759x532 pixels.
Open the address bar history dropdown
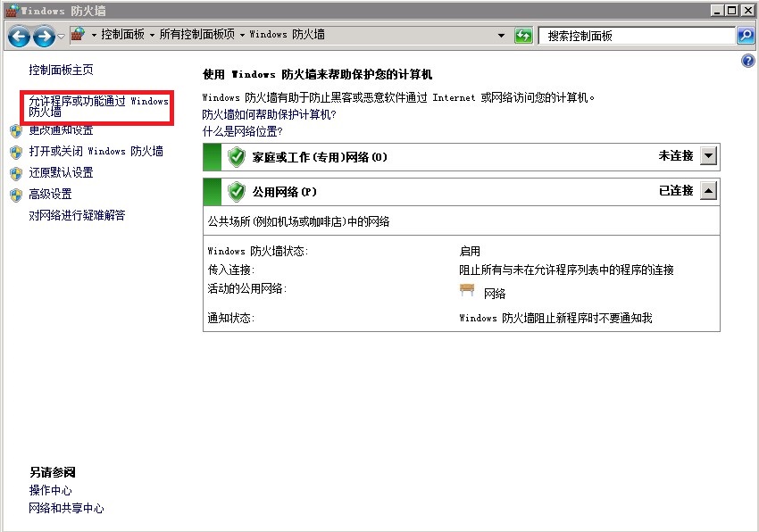[501, 36]
